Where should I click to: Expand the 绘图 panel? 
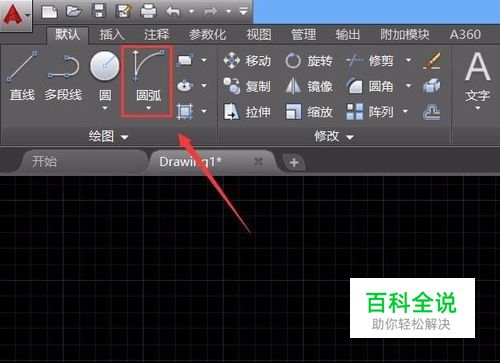(109, 136)
